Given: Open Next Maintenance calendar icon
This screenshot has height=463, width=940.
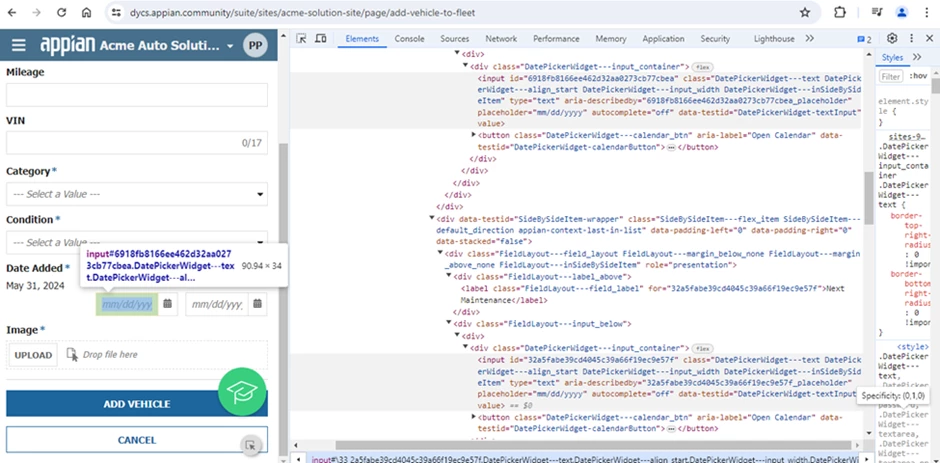Looking at the screenshot, I should 257,303.
